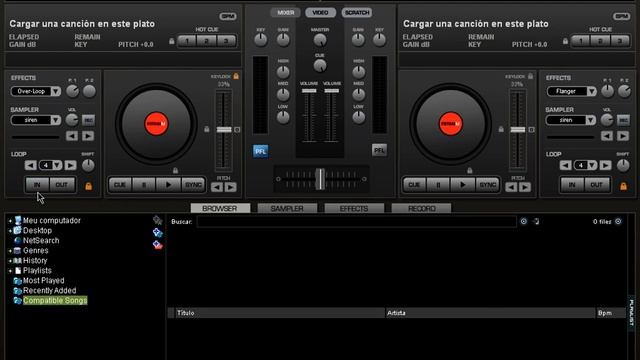640x360 pixels.
Task: Play the left deck track
Action: [x=168, y=185]
